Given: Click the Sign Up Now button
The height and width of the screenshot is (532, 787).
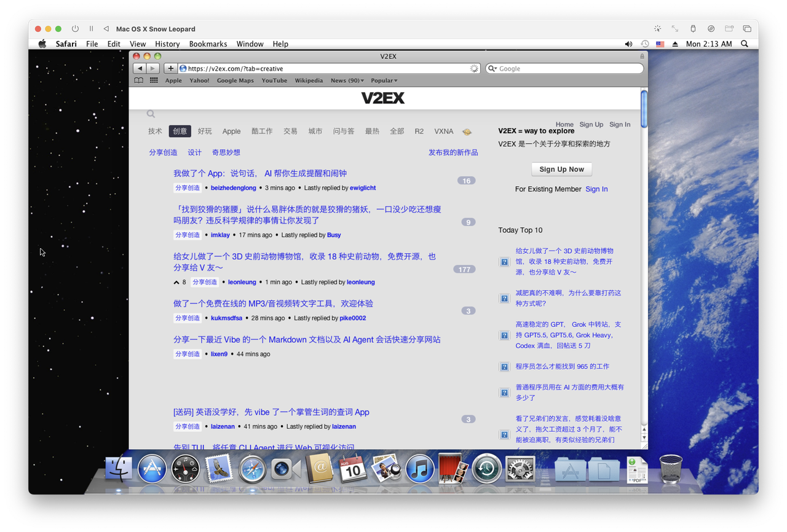Looking at the screenshot, I should pyautogui.click(x=562, y=170).
